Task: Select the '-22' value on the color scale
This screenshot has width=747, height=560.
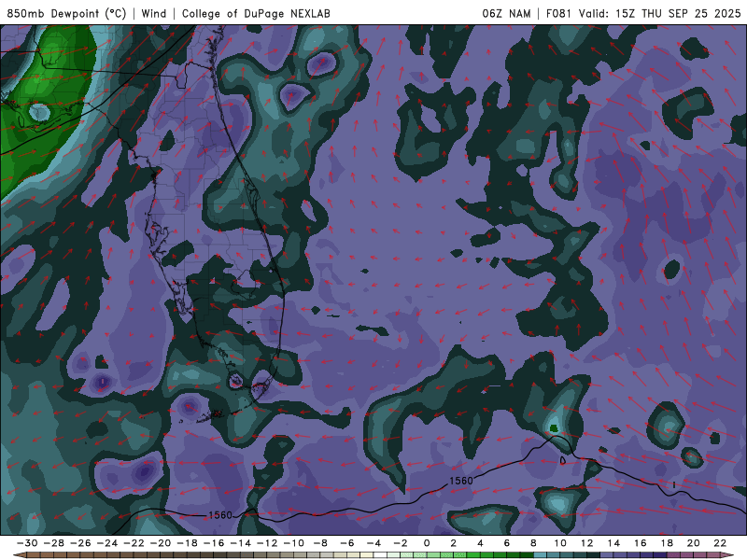Action: click(134, 543)
